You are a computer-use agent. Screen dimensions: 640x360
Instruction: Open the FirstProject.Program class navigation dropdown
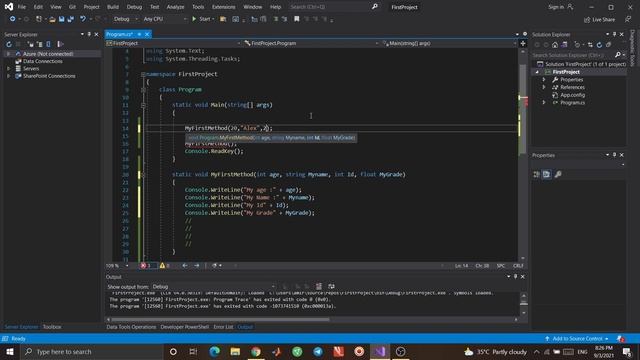pyautogui.click(x=311, y=43)
